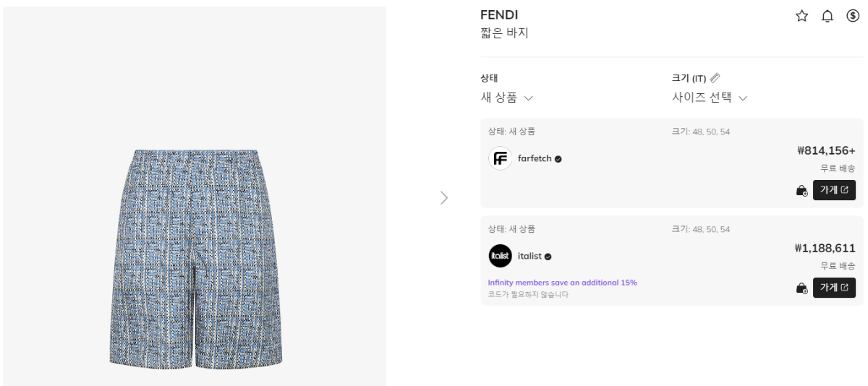
Task: Click the dollar sign price icon
Action: (x=853, y=16)
